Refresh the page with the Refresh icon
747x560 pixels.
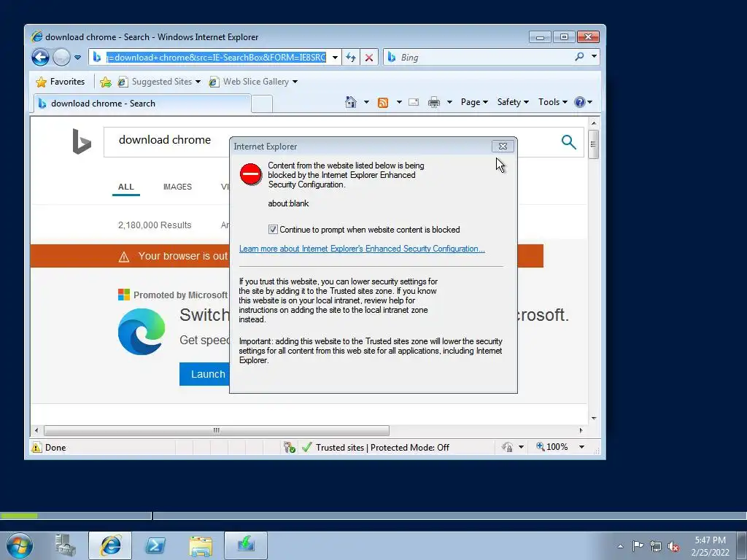(x=351, y=58)
